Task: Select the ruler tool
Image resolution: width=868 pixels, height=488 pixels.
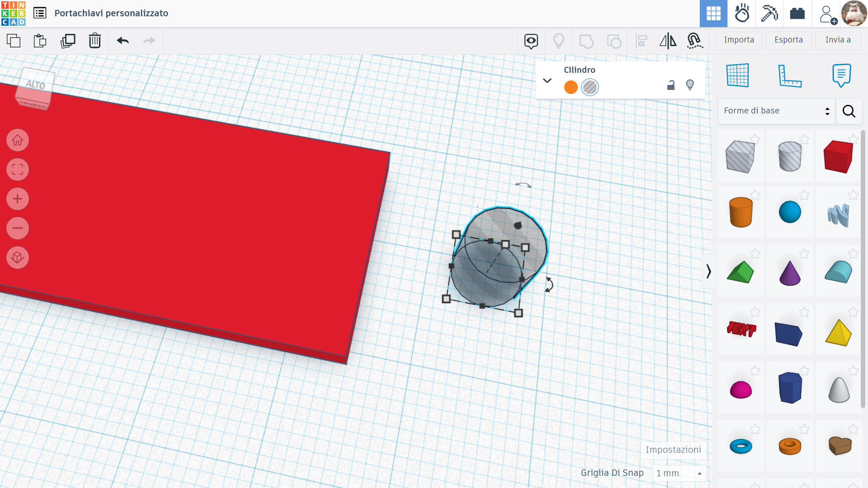Action: point(789,75)
